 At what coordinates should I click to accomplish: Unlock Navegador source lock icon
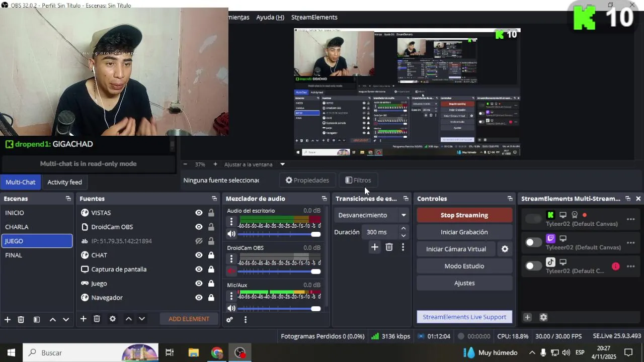pyautogui.click(x=211, y=297)
